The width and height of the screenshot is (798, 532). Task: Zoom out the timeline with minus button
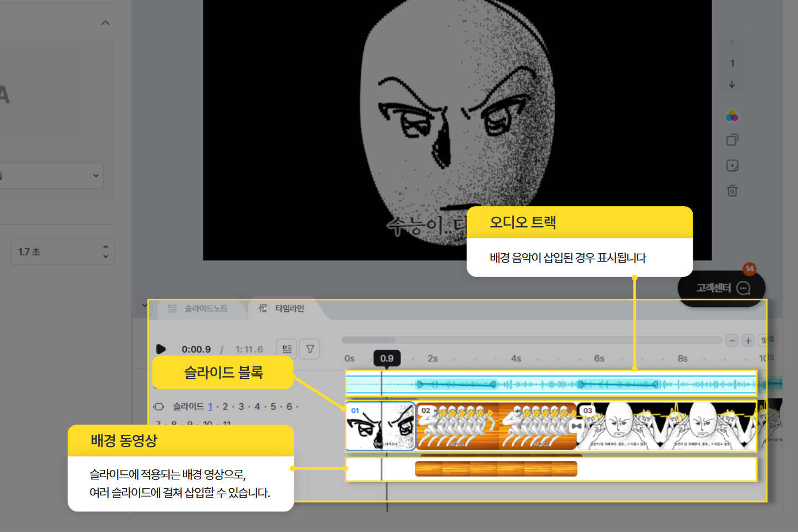pos(732,340)
